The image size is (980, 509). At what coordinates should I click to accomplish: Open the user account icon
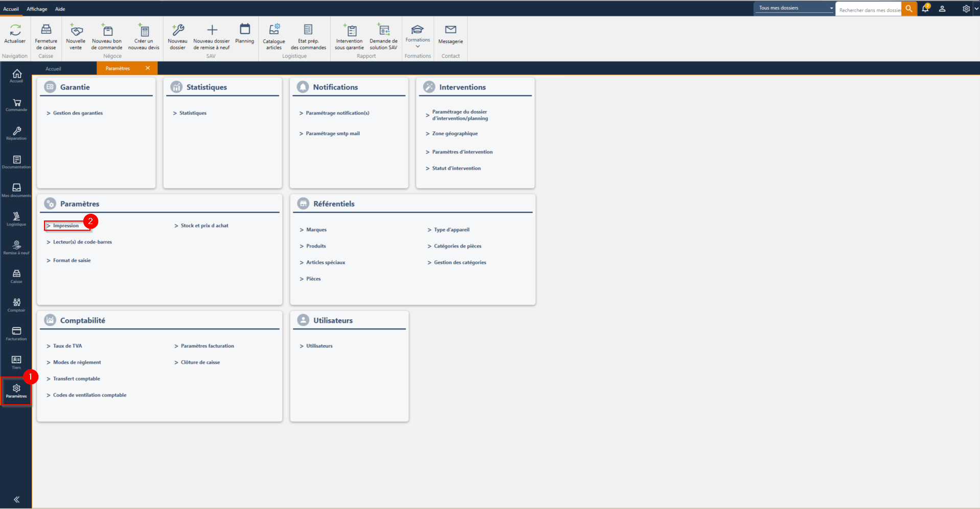coord(942,9)
